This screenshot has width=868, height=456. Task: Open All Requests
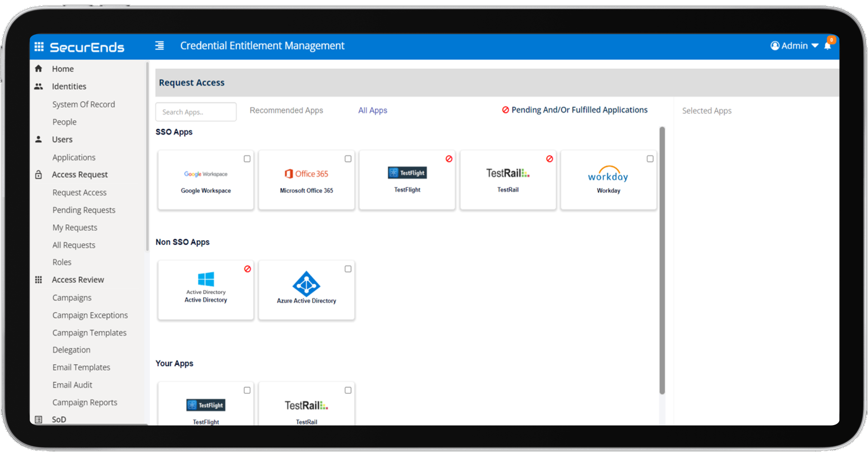tap(74, 245)
